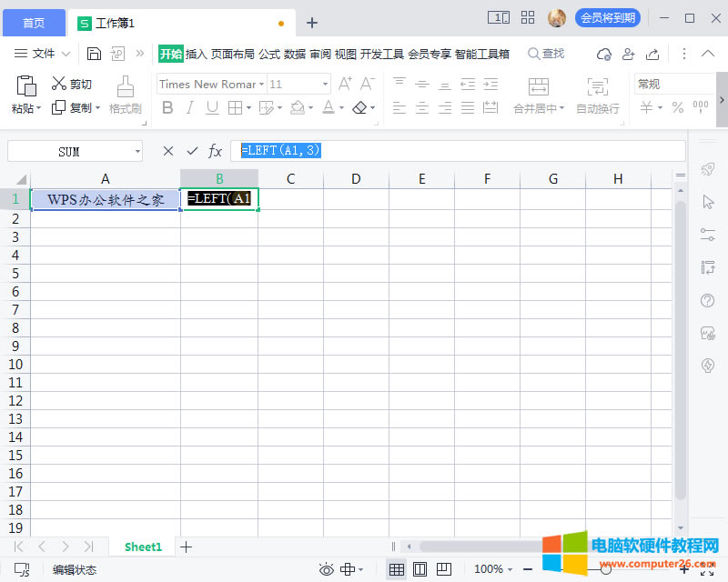Expand the font name dropdown
Image resolution: width=728 pixels, height=582 pixels.
pyautogui.click(x=261, y=85)
